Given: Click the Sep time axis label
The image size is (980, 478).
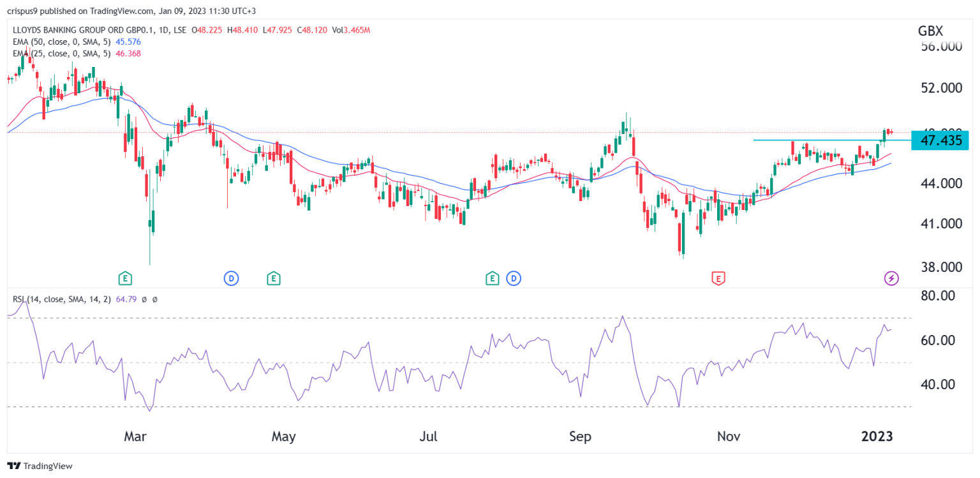Looking at the screenshot, I should (580, 437).
